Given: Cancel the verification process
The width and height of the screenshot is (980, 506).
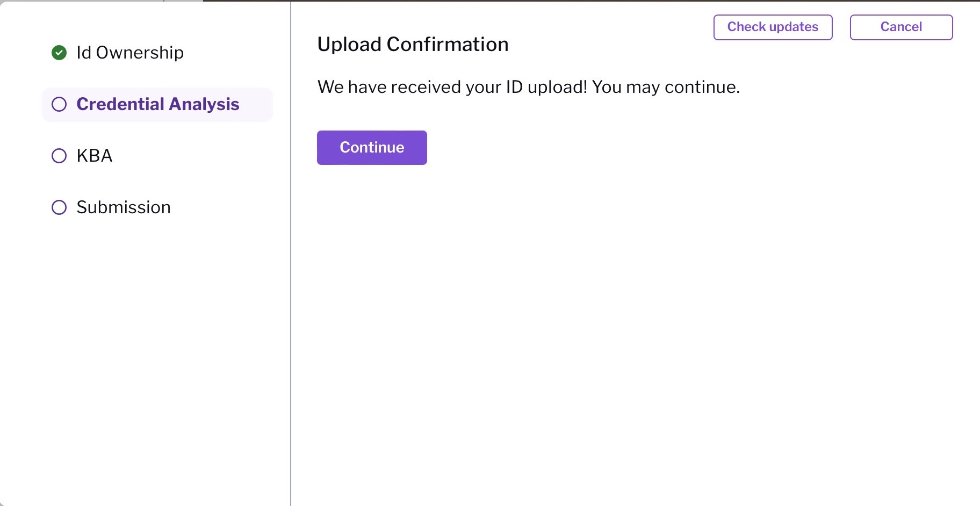Looking at the screenshot, I should tap(901, 27).
